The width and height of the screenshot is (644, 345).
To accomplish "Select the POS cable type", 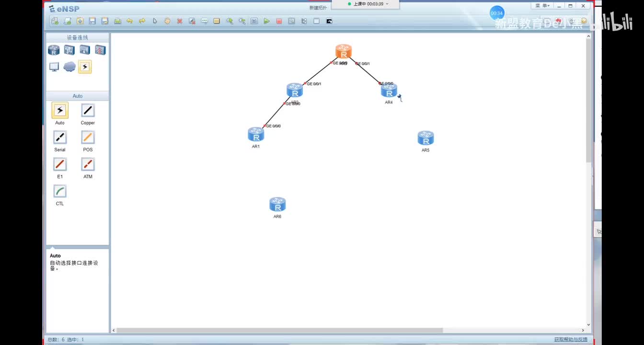I will (x=88, y=138).
